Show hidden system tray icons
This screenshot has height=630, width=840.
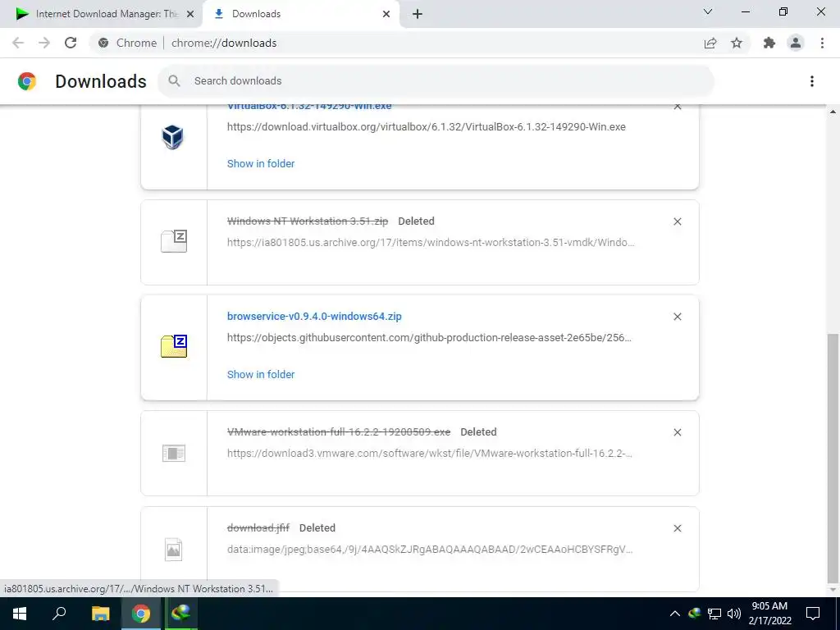(x=675, y=614)
